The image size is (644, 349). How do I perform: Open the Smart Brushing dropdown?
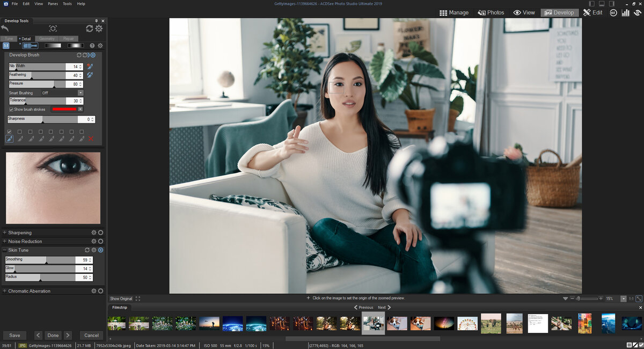pyautogui.click(x=80, y=92)
